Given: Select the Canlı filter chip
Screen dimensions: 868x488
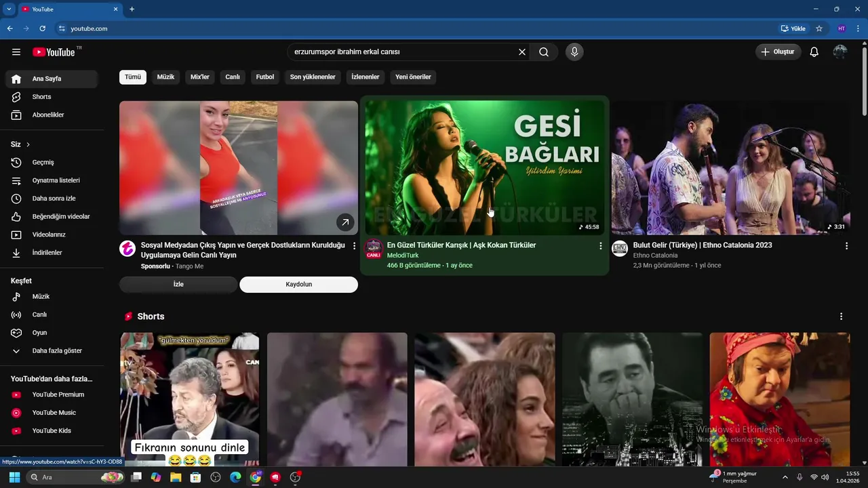Looking at the screenshot, I should point(233,77).
